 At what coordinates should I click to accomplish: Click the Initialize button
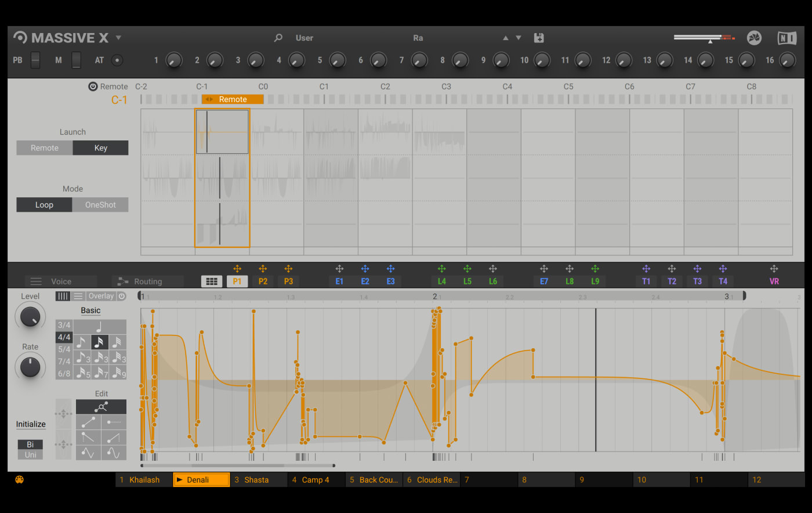click(x=31, y=424)
